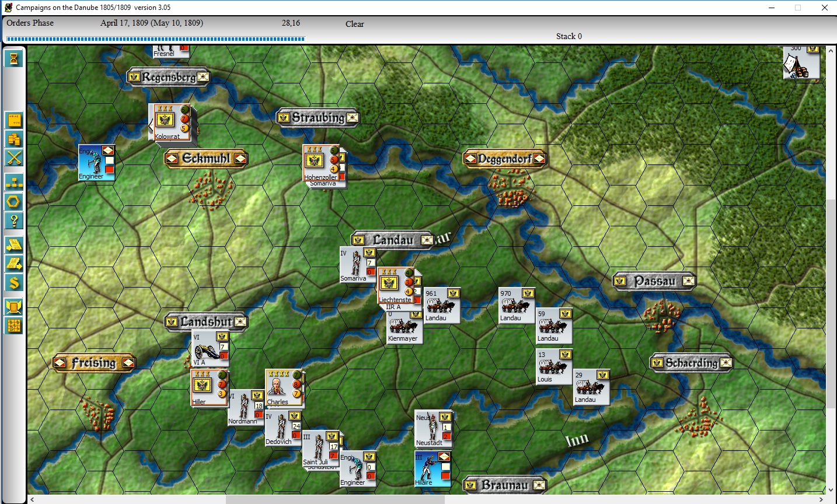Click the Passau town label

click(654, 281)
